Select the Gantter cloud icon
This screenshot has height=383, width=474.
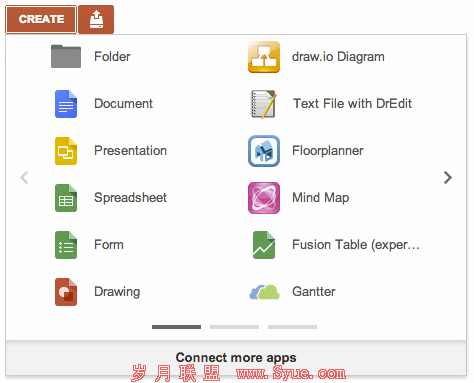tap(264, 292)
